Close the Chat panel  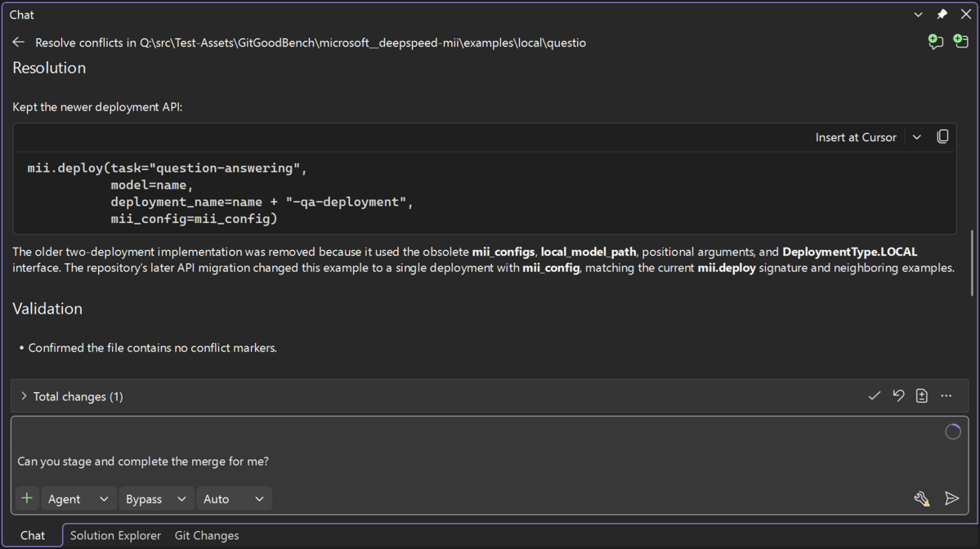pos(965,15)
